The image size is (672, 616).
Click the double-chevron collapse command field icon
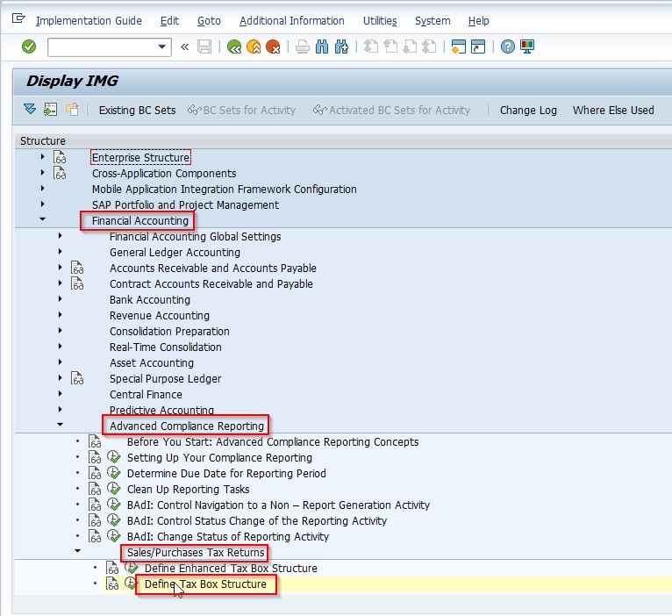point(185,47)
